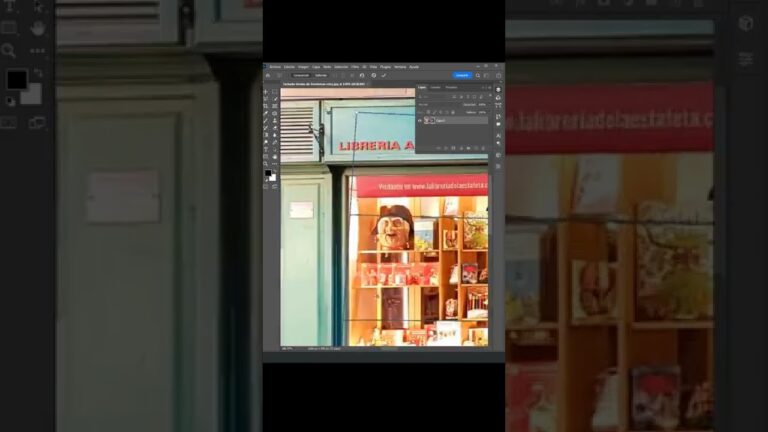This screenshot has width=768, height=432.
Task: Select the Brush tool
Action: pos(265,120)
